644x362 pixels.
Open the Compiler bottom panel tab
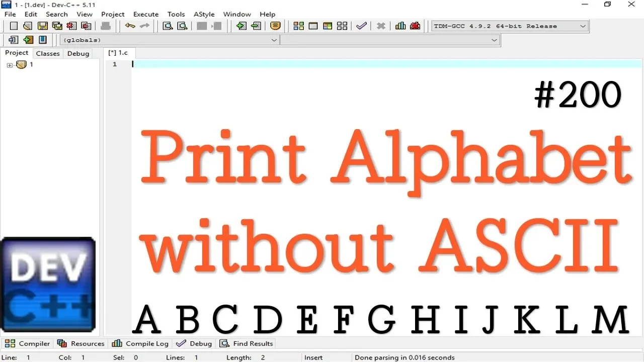27,343
